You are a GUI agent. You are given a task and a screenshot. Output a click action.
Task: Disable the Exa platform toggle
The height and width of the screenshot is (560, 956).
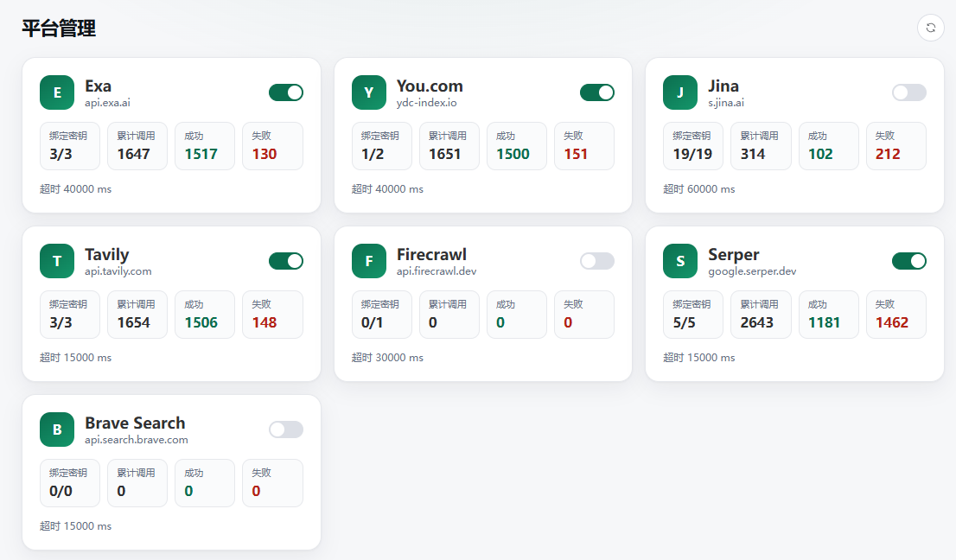click(x=286, y=92)
